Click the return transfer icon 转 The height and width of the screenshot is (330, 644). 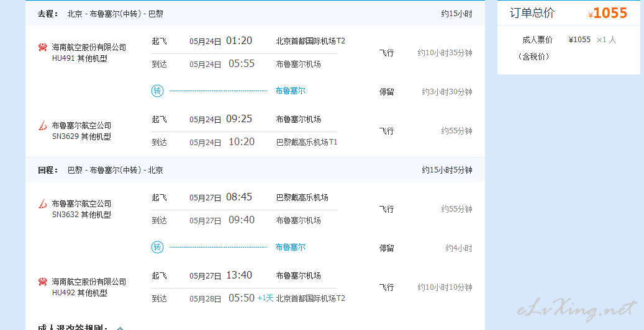point(157,247)
